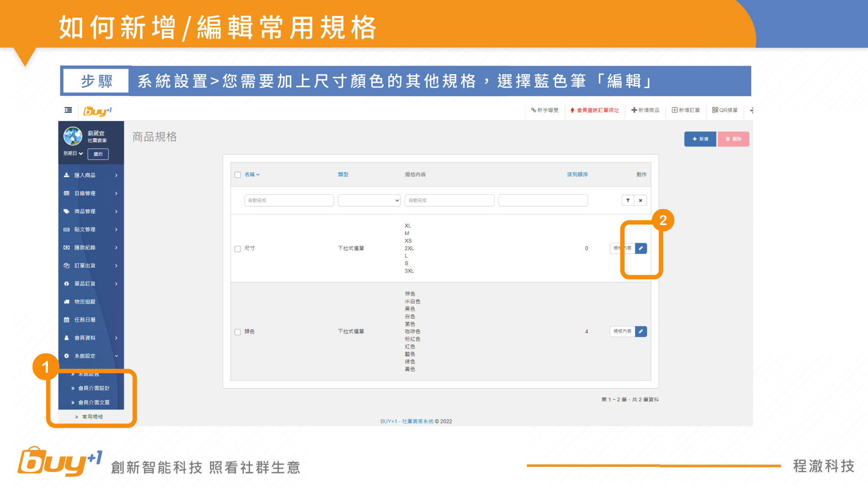Click the blue pencil edit icon for 顏色
The height and width of the screenshot is (488, 868).
point(641,331)
